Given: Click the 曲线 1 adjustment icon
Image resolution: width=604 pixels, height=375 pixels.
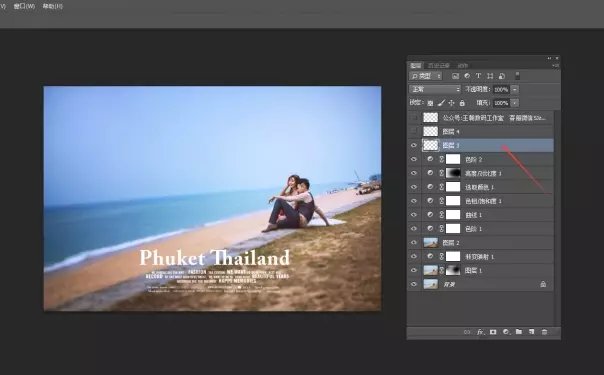Looking at the screenshot, I should [x=430, y=214].
